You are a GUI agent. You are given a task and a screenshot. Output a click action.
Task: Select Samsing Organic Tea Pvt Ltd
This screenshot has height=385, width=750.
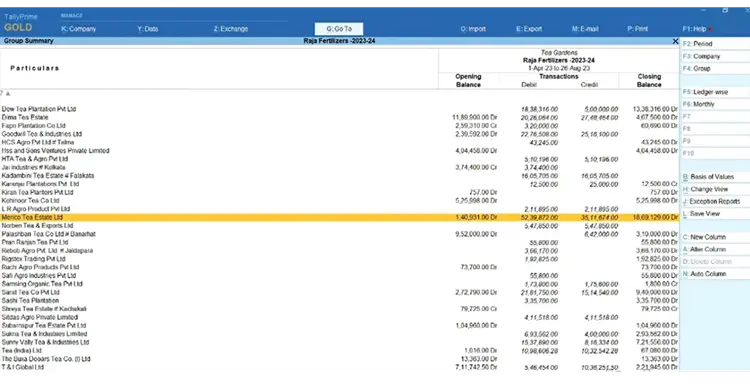pyautogui.click(x=42, y=284)
